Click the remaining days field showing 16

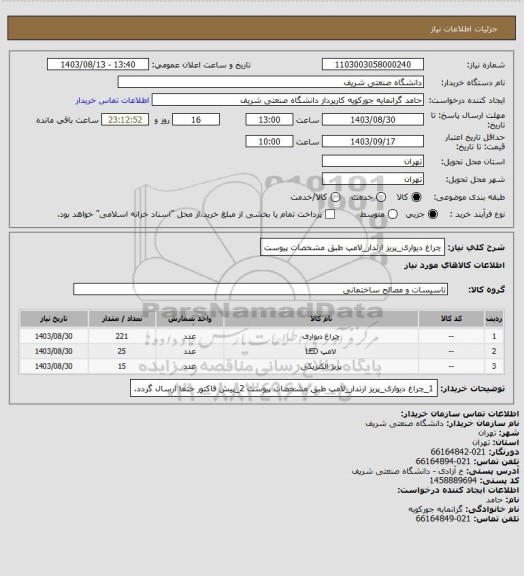coord(196,120)
